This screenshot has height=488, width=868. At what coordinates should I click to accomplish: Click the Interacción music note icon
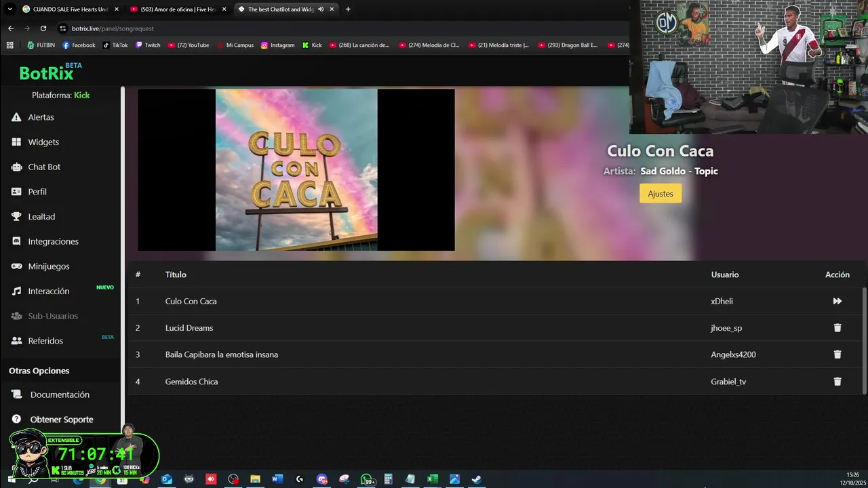(16, 291)
